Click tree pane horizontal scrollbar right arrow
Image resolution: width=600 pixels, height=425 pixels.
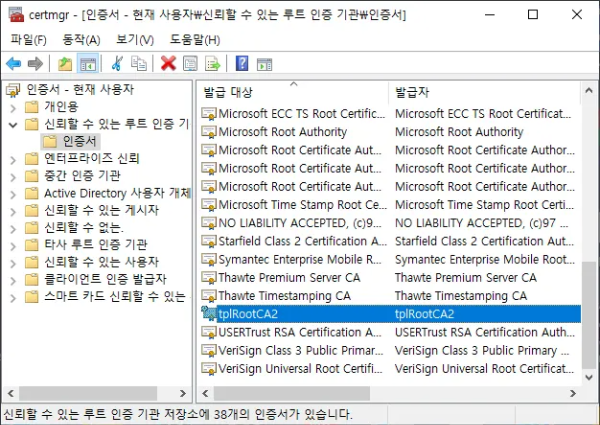click(183, 393)
